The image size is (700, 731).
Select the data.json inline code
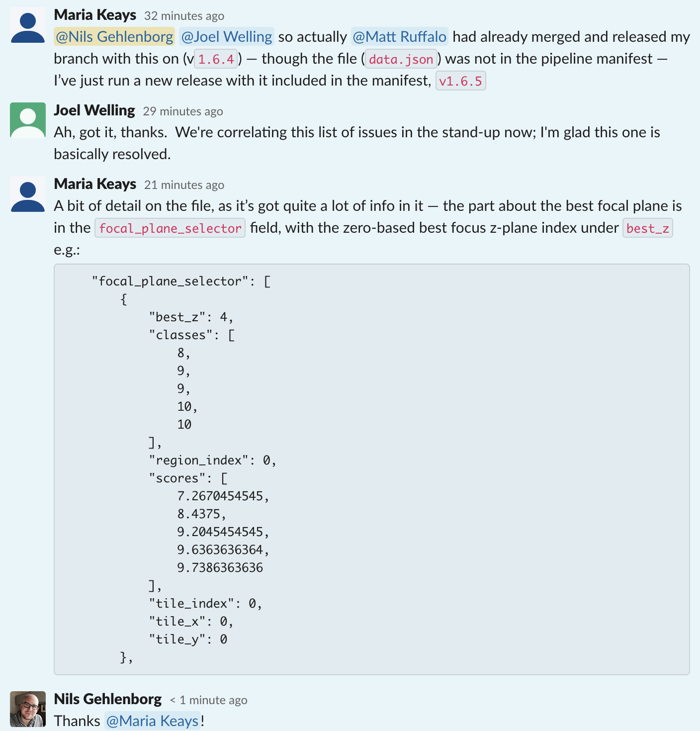pyautogui.click(x=401, y=59)
